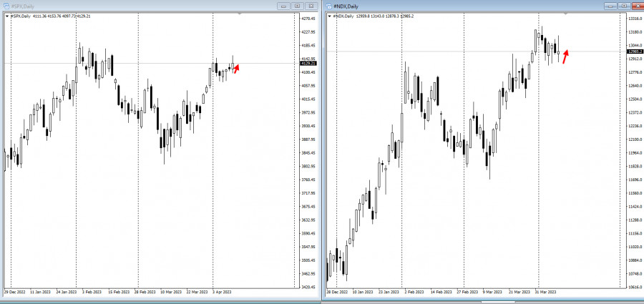Image resolution: width=644 pixels, height=304 pixels.
Task: Click the 9 Mar 2023 date on NDX axis
Action: point(492,293)
